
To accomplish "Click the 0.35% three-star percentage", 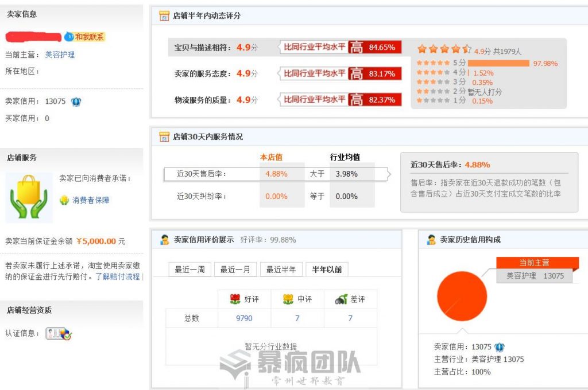I will tap(482, 83).
